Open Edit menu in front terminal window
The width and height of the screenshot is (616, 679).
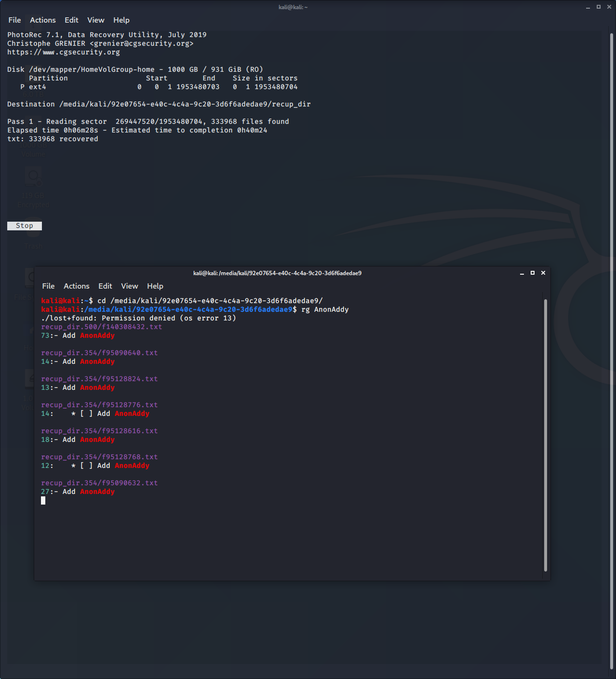point(105,286)
